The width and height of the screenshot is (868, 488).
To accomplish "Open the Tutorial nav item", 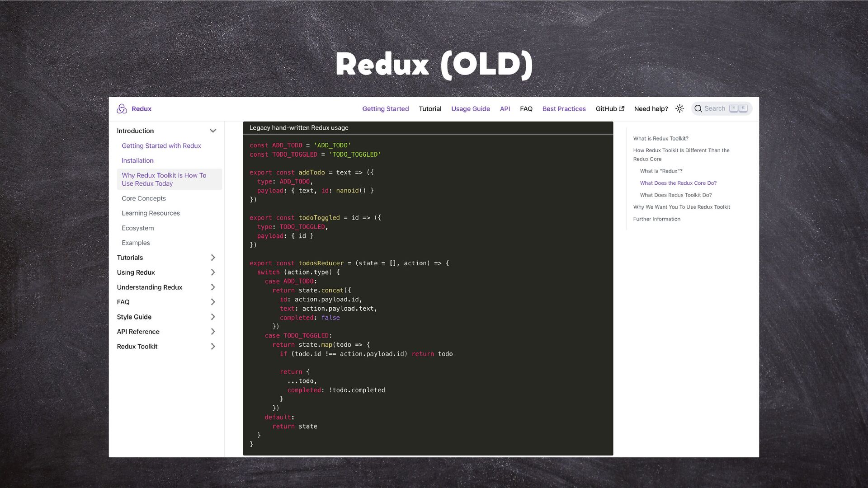I will click(430, 109).
